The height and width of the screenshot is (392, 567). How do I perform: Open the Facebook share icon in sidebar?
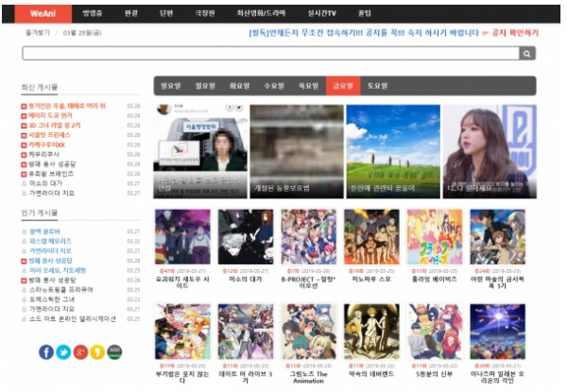[46, 352]
